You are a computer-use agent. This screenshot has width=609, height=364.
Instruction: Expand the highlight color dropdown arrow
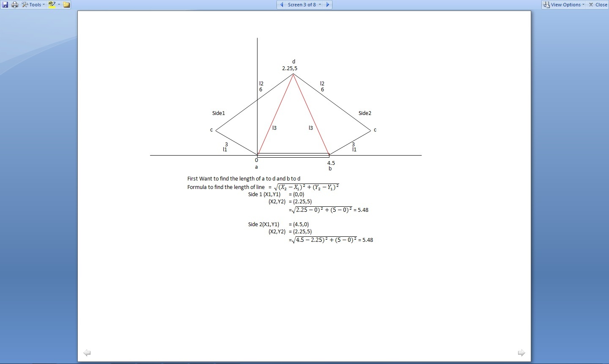tap(59, 5)
